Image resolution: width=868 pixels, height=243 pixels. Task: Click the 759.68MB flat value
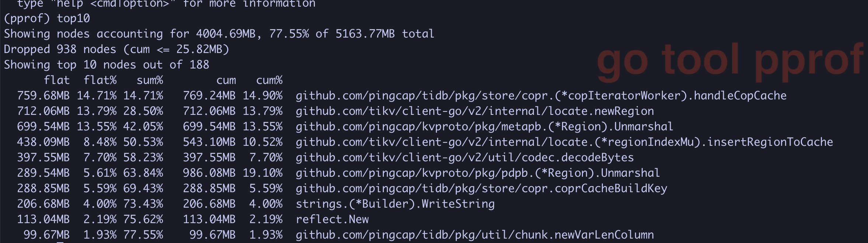pyautogui.click(x=43, y=96)
